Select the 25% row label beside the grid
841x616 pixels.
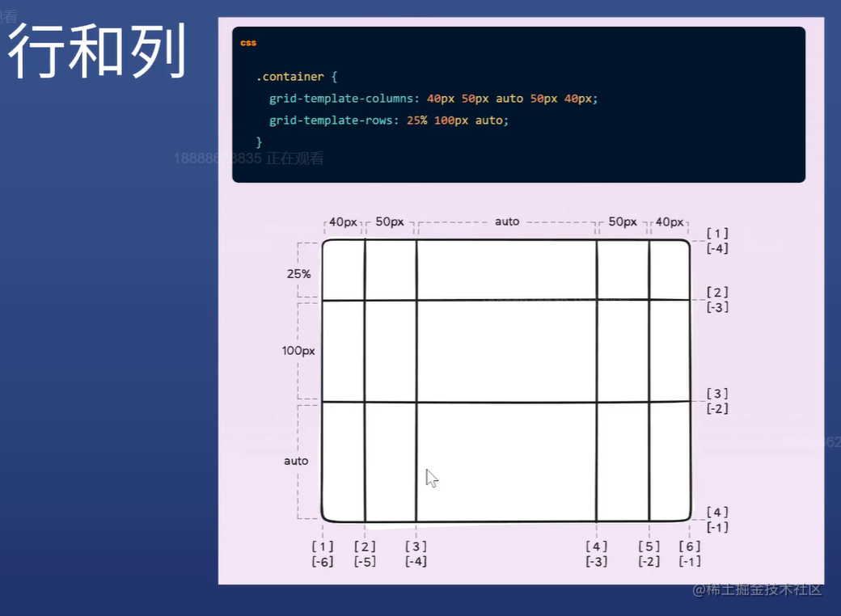(299, 274)
